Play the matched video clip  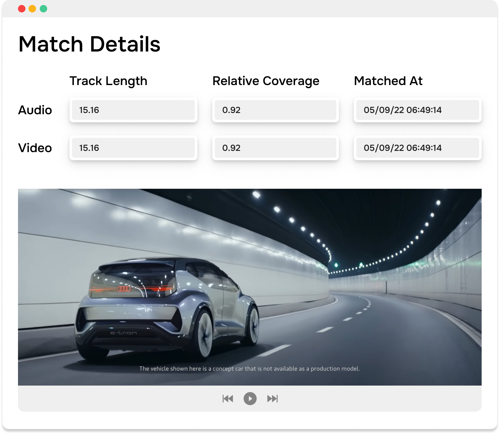250,398
